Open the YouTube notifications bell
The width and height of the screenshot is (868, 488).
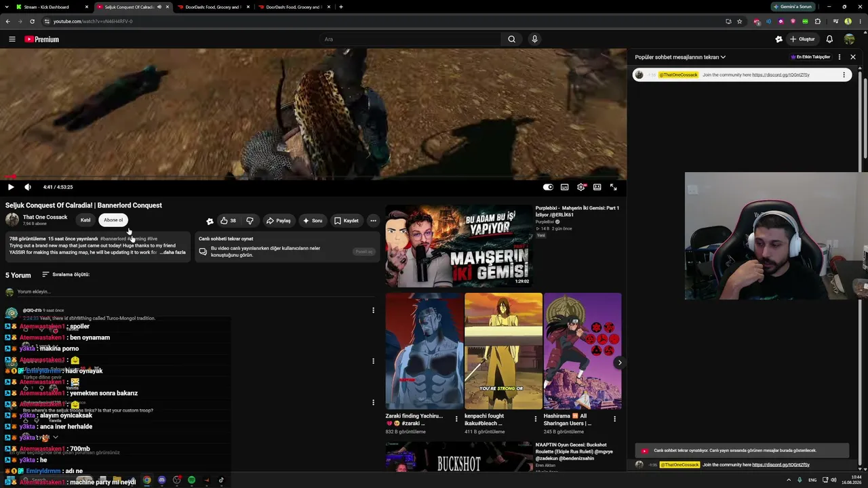click(829, 39)
